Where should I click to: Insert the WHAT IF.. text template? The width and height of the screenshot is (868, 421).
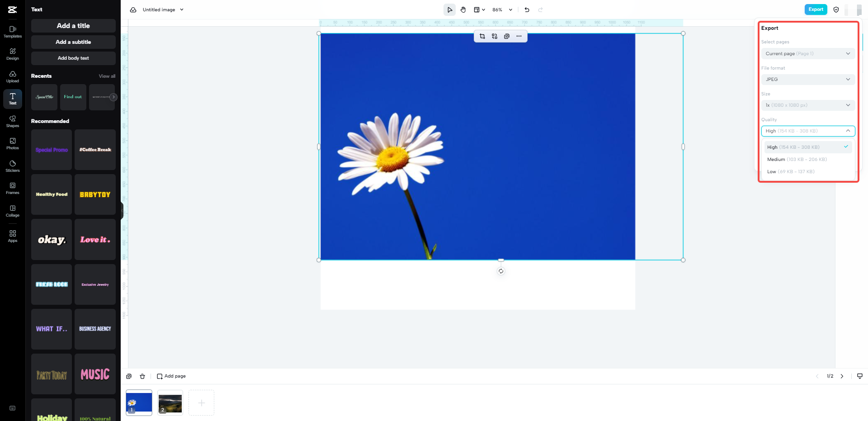(x=52, y=329)
